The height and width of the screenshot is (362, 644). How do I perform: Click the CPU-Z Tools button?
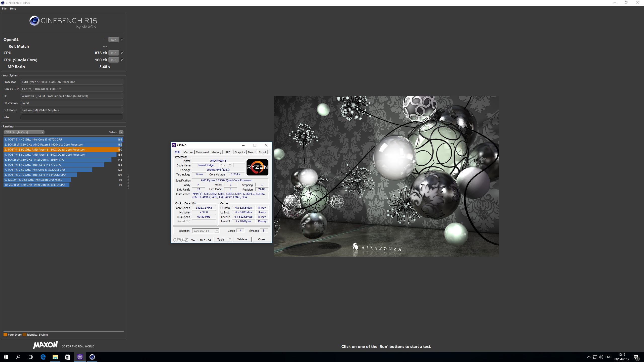(221, 239)
